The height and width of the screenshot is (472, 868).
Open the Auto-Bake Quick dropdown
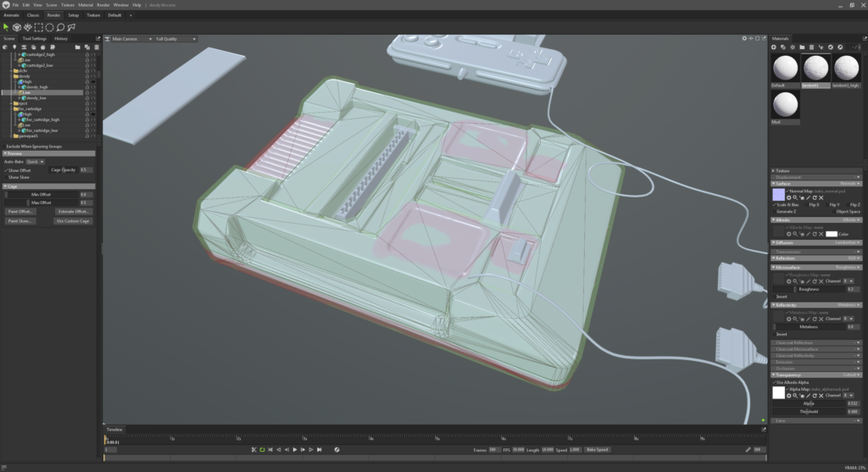coord(35,162)
